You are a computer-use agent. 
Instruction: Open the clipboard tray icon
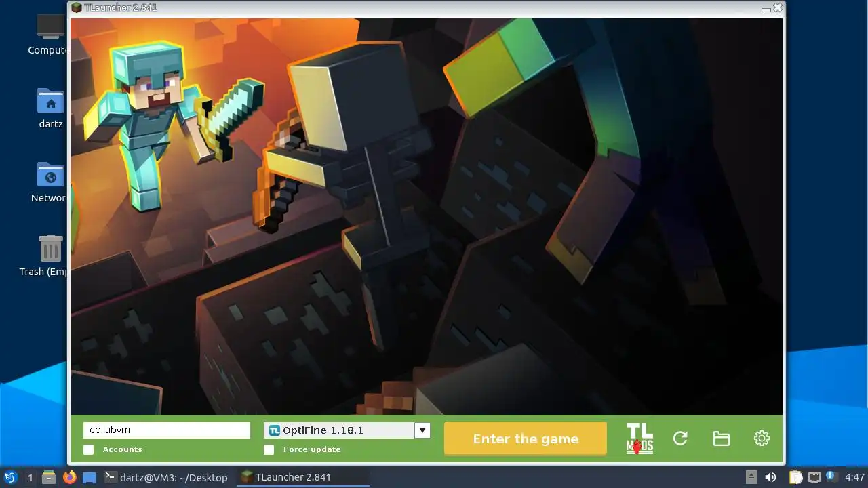pyautogui.click(x=795, y=477)
